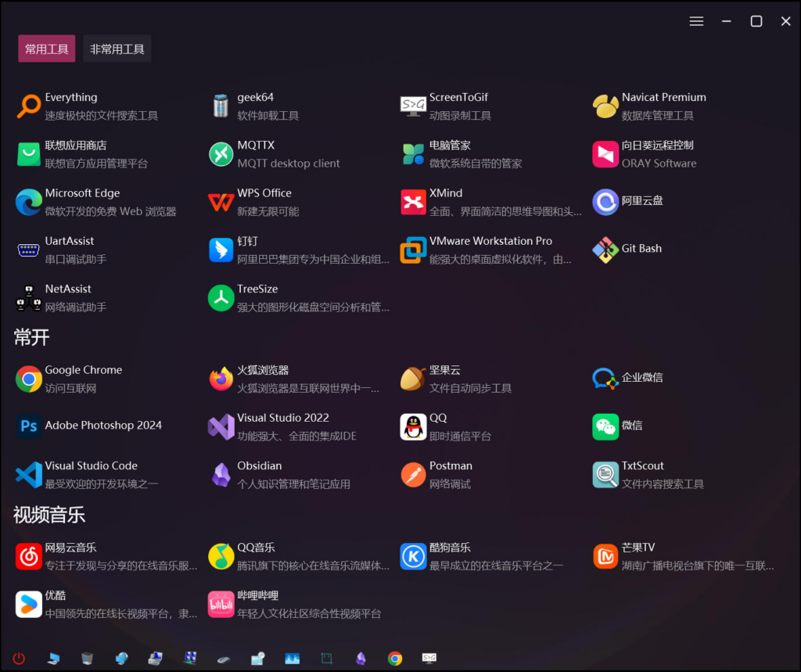The image size is (801, 672).
Task: Click the text '年轻人文化社区综合性视频平台'
Action: point(309,614)
